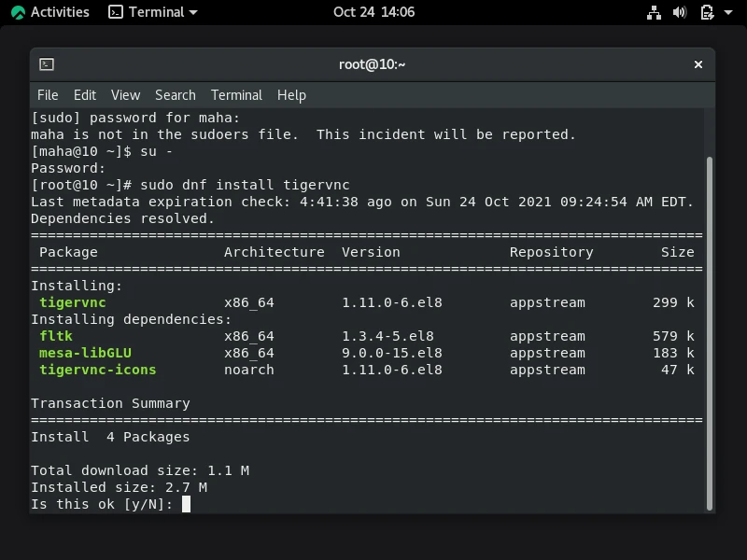
Task: Close the root@10 terminal window
Action: [698, 63]
